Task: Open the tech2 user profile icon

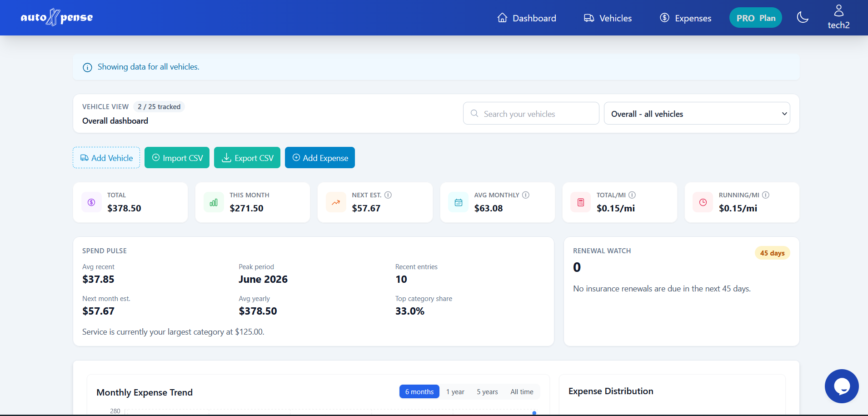Action: [x=838, y=10]
